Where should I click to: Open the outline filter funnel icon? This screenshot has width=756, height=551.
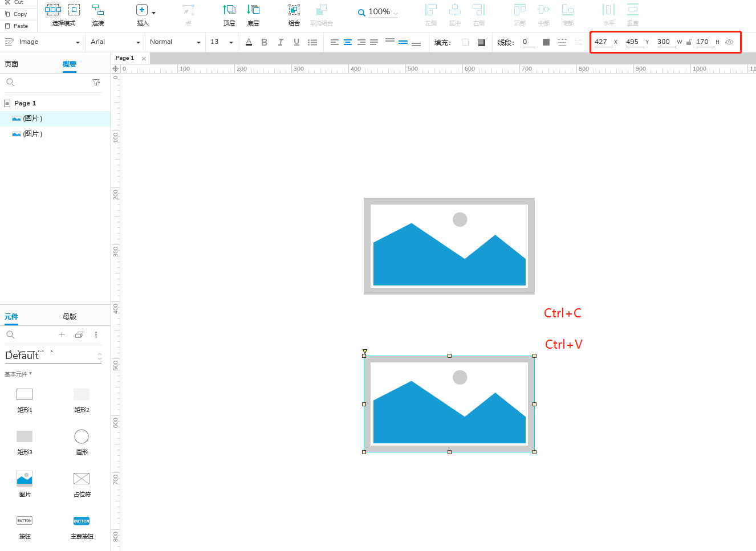tap(96, 83)
